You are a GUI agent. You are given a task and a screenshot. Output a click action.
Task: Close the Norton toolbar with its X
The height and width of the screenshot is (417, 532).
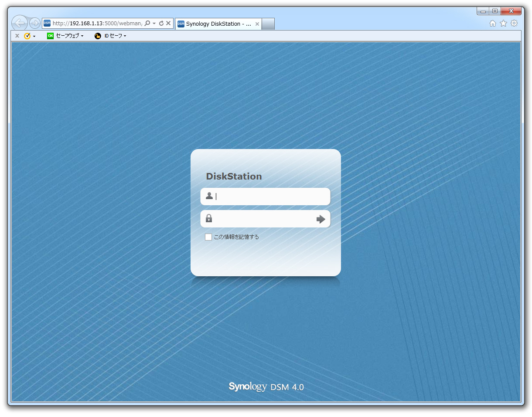point(17,36)
